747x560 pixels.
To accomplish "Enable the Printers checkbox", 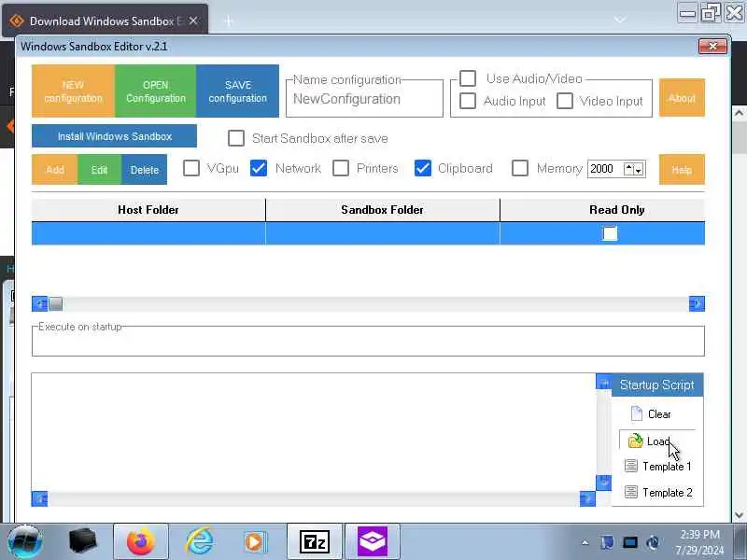I will point(341,168).
